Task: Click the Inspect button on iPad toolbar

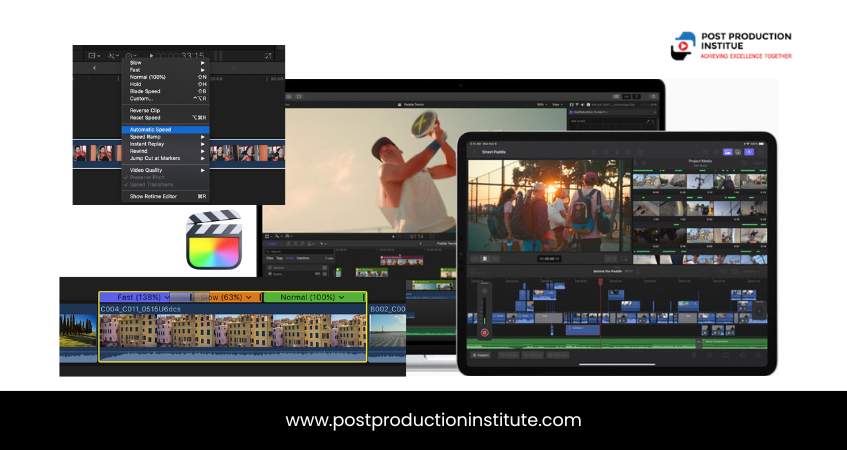Action: pos(482,355)
